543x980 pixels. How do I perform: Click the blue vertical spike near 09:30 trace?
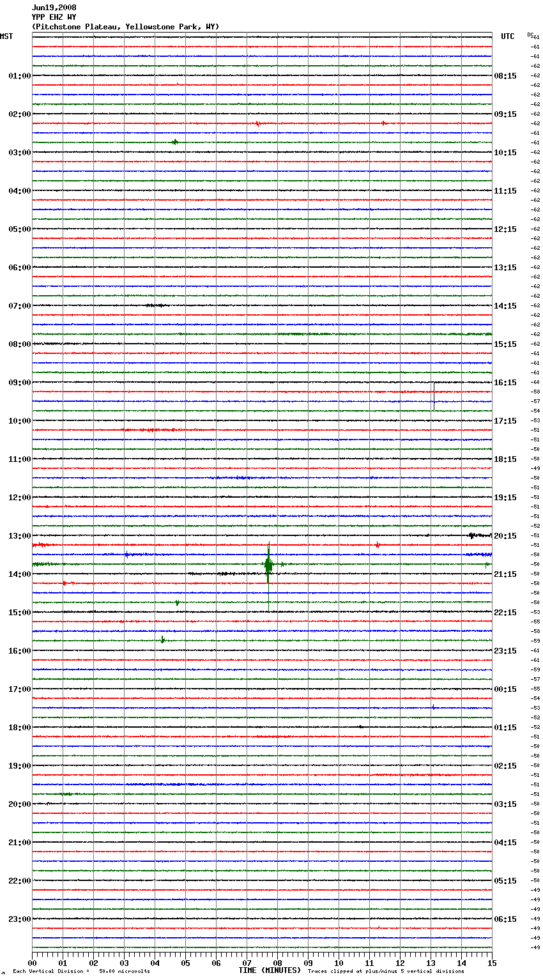(x=434, y=396)
